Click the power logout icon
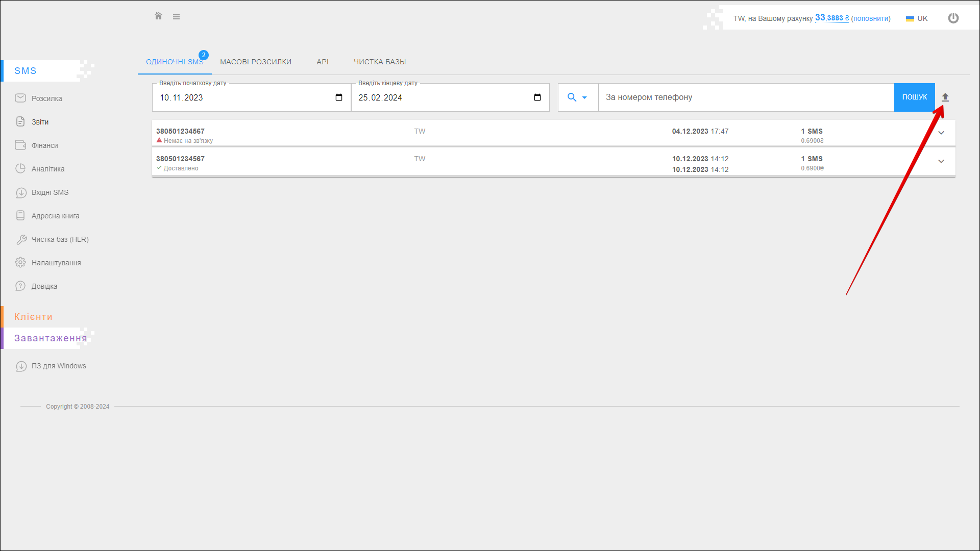The width and height of the screenshot is (980, 551). [x=953, y=18]
